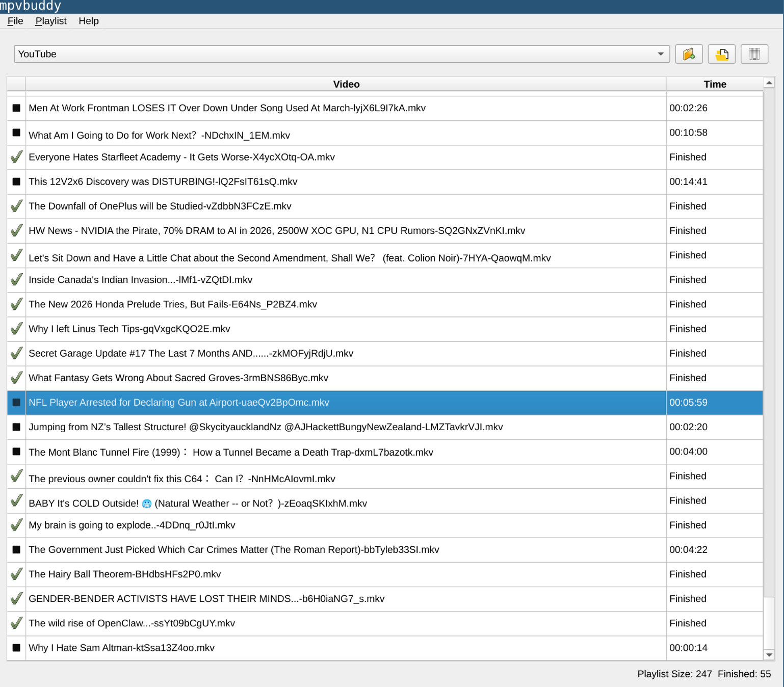Click the scrollbar up arrow
This screenshot has height=687, width=784.
(x=769, y=83)
